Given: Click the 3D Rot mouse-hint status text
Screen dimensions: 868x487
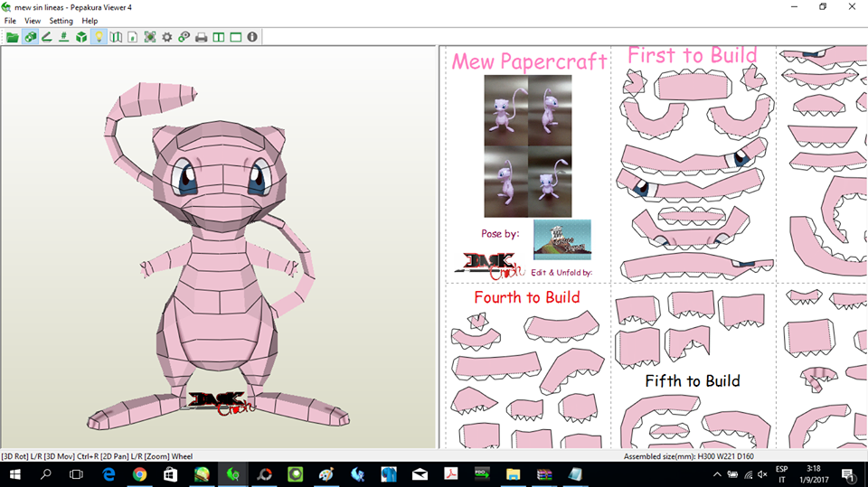Looking at the screenshot, I should pos(97,456).
